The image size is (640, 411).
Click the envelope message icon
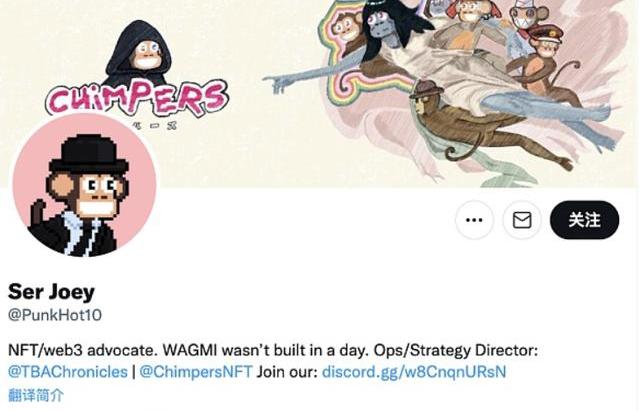pyautogui.click(x=522, y=220)
